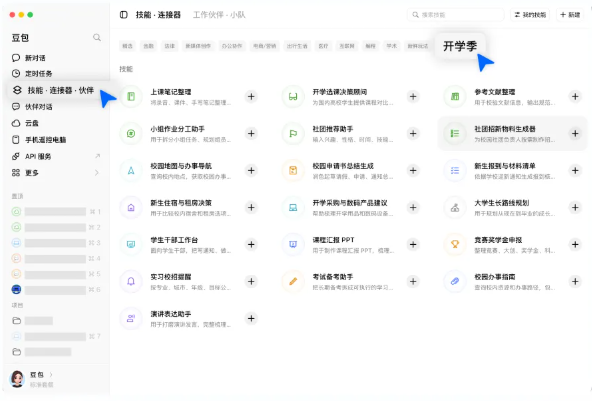Click the 搜索技能 search field
592x401 pixels.
455,15
